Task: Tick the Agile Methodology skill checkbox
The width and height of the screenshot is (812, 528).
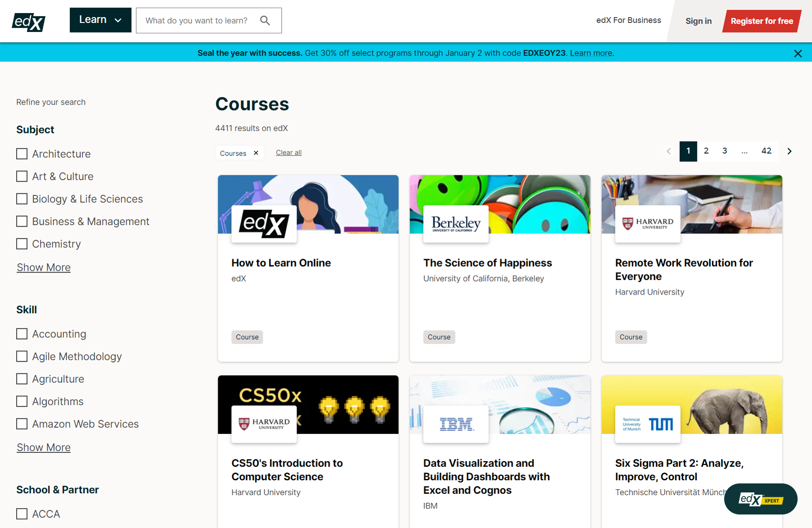Action: click(22, 357)
